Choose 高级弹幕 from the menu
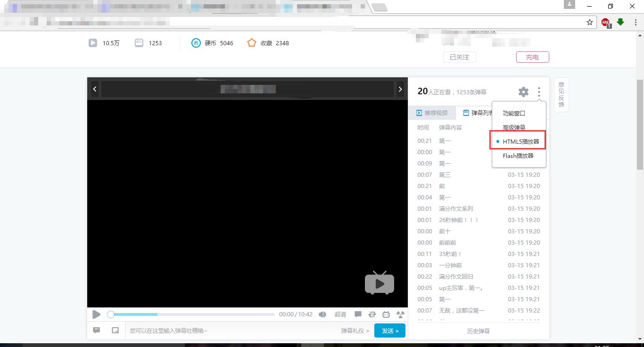This screenshot has width=644, height=347. (x=513, y=127)
